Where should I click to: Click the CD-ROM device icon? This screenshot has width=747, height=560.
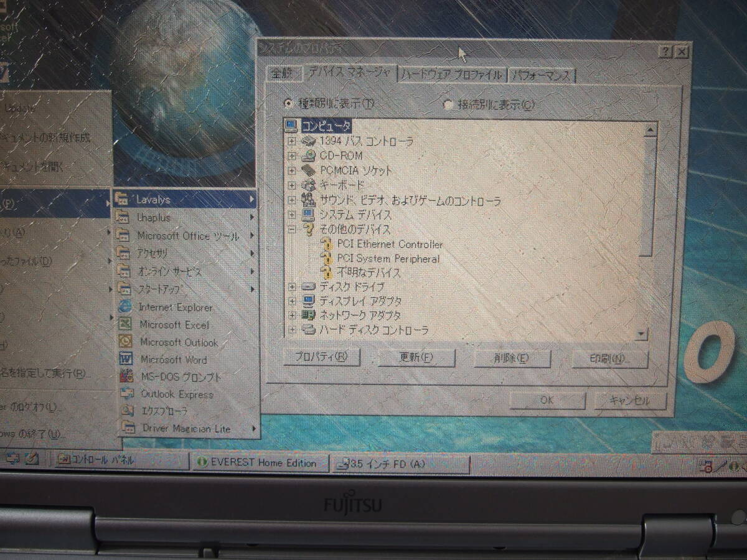(x=309, y=156)
